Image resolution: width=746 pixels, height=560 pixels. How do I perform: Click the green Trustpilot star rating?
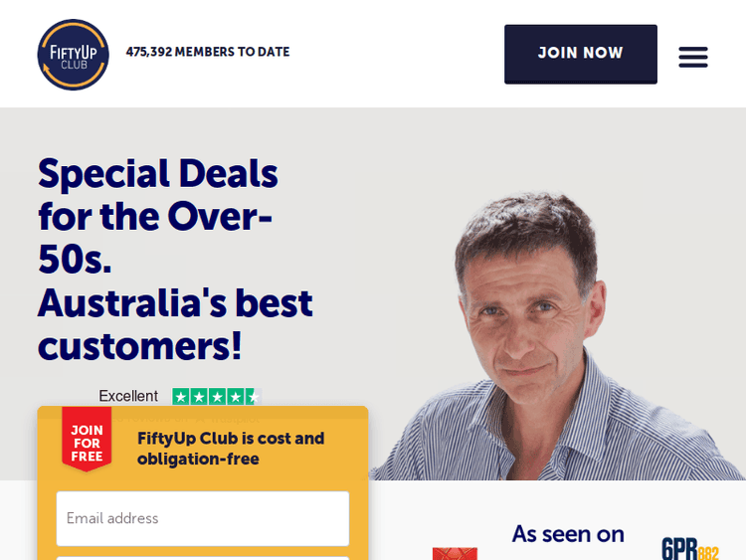(217, 396)
